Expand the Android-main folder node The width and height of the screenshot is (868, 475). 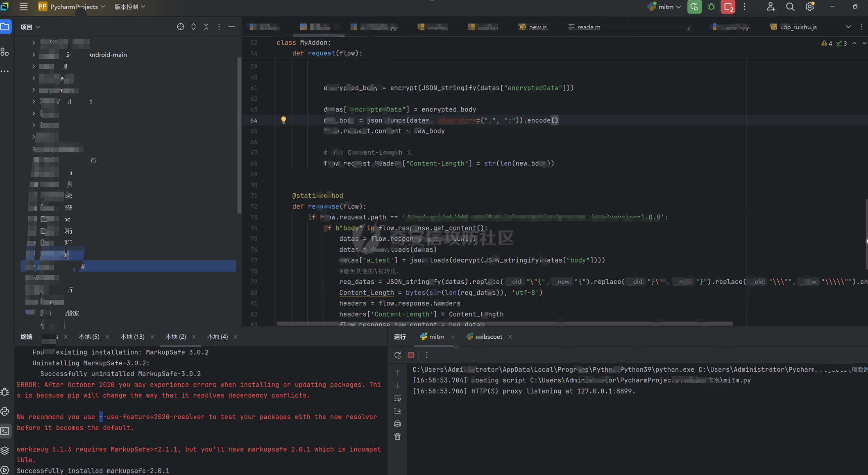click(x=34, y=54)
